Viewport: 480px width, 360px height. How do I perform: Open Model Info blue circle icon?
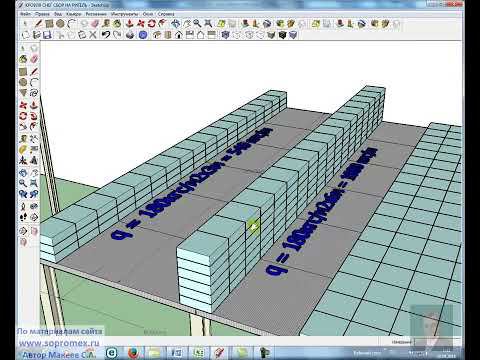(143, 35)
